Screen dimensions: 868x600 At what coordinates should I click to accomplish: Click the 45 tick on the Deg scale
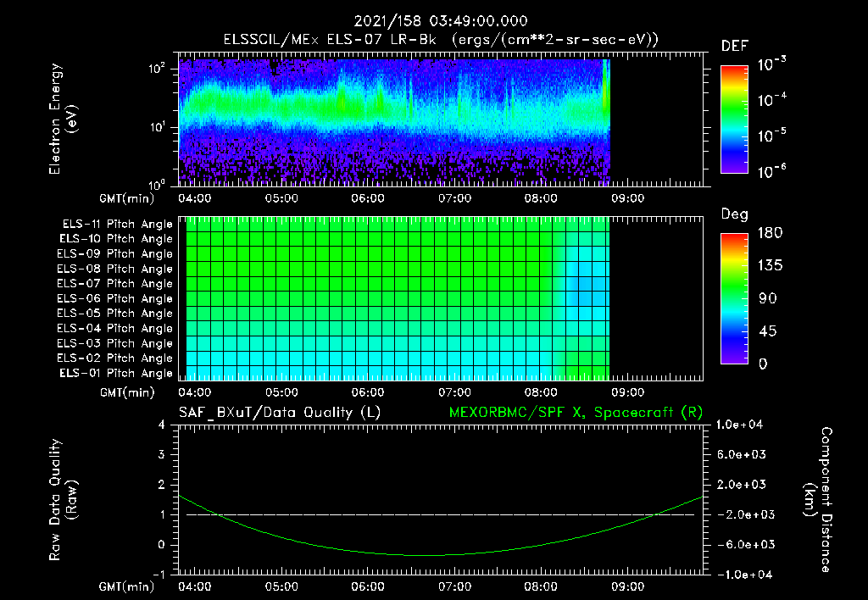coord(768,331)
